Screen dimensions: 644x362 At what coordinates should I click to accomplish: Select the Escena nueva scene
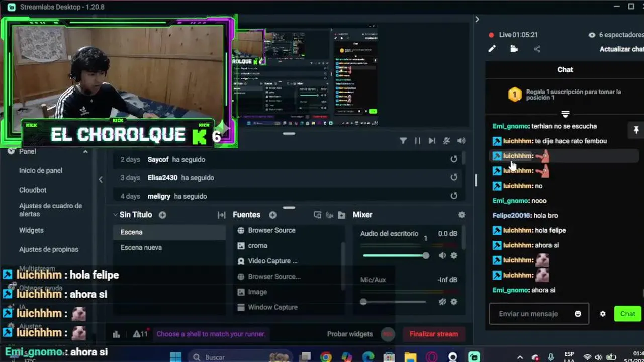tap(169, 247)
